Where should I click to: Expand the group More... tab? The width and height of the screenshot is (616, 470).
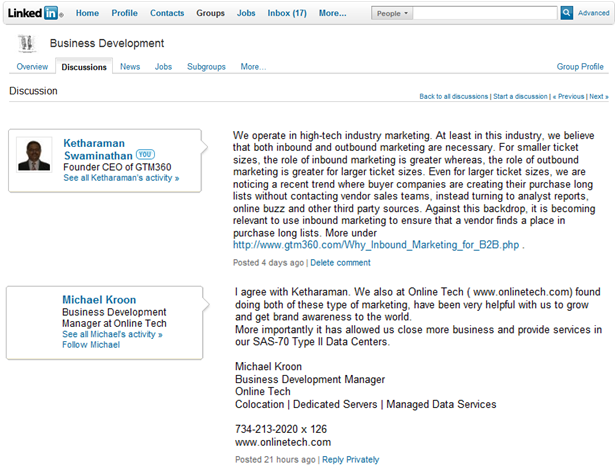click(253, 66)
